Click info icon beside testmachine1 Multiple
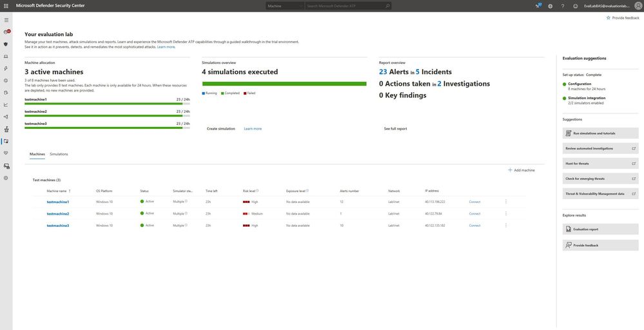This screenshot has width=644, height=330. click(x=186, y=201)
